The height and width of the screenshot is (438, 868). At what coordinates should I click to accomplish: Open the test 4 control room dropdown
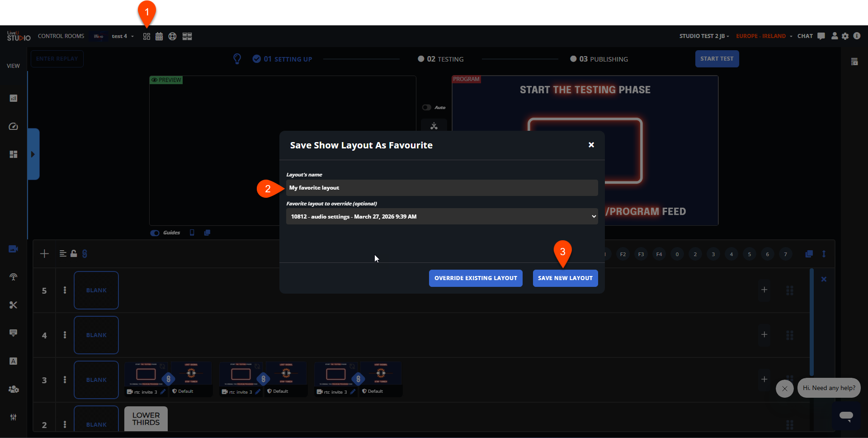coord(123,36)
